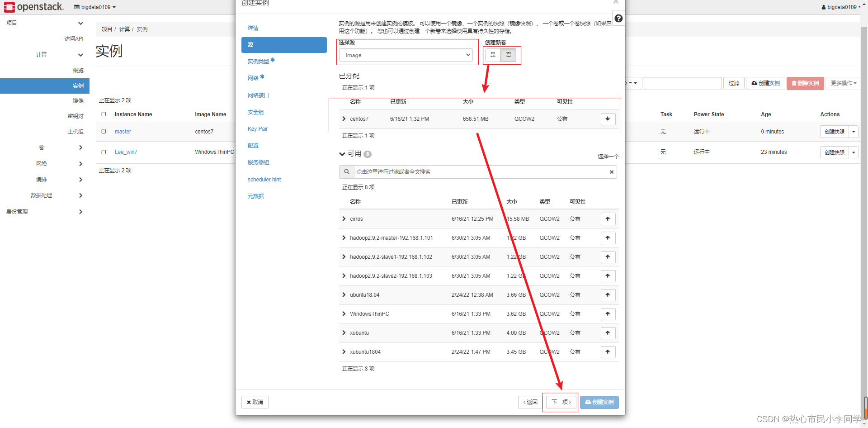Allocate xubuntu1804 image with up-arrow
The height and width of the screenshot is (428, 868).
pos(608,352)
